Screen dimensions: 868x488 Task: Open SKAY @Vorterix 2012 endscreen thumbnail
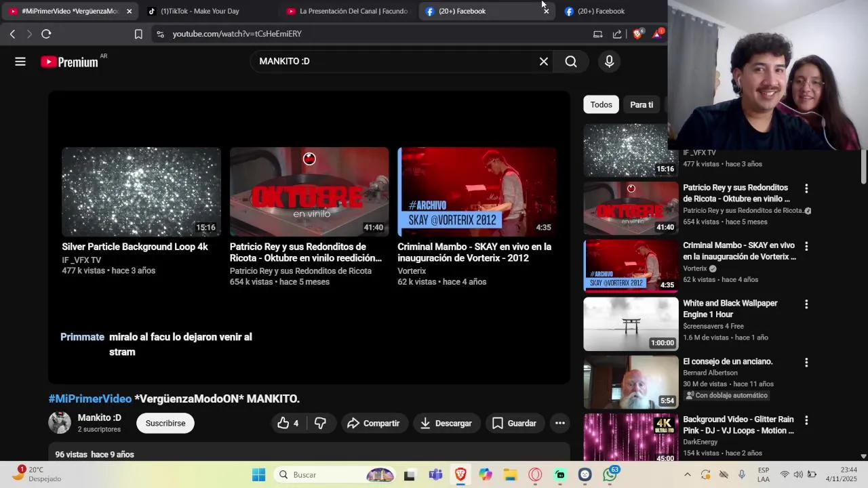tap(477, 192)
